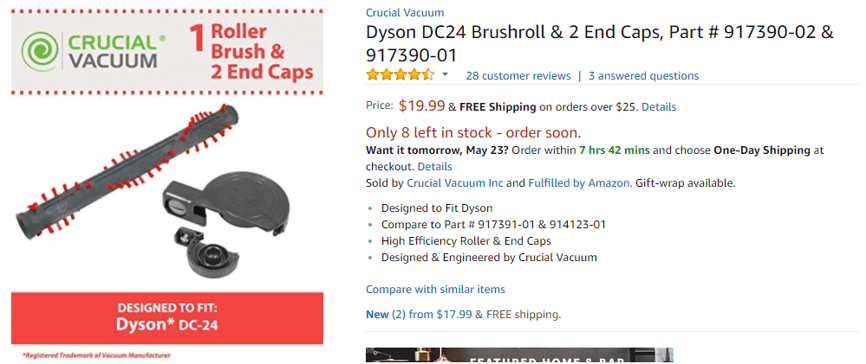Open the Crucial Vacuum brand link
This screenshot has height=364, width=866.
pos(405,13)
